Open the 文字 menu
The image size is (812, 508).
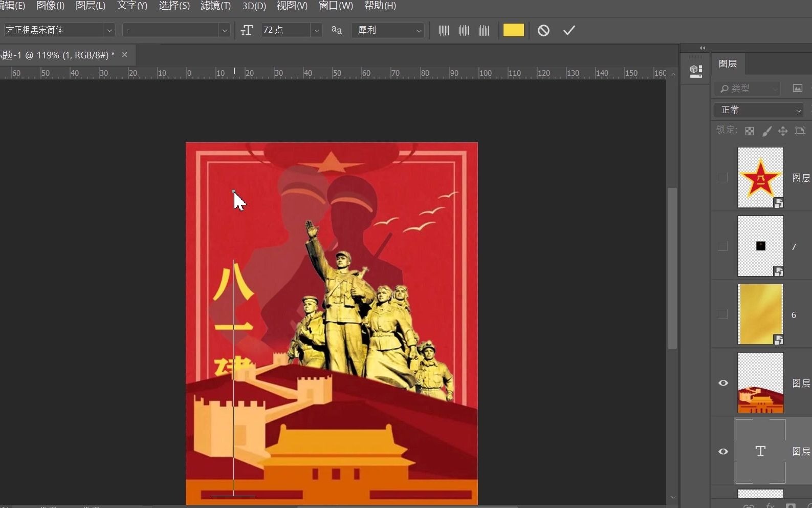click(132, 6)
